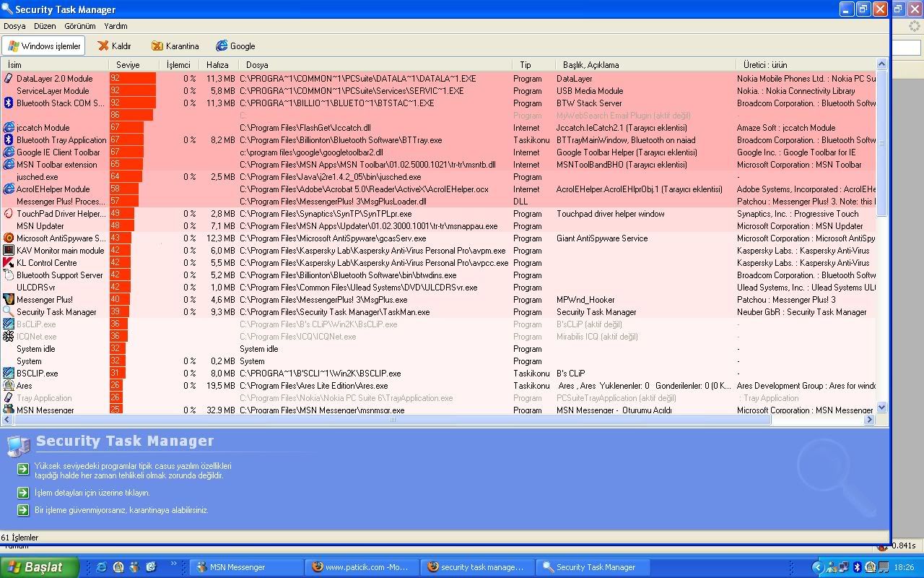924x578 pixels.
Task: Select the 'Messenger Plus! Proces...' row name
Action: pos(61,202)
